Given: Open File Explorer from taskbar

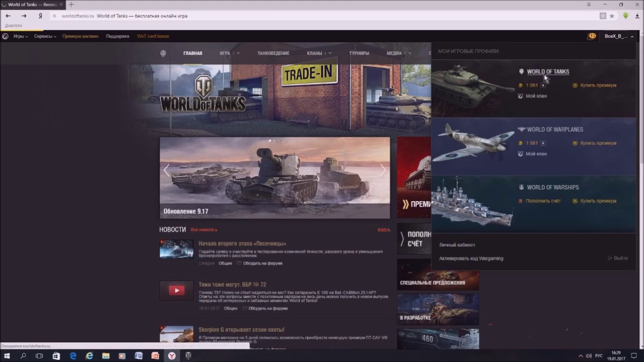Looking at the screenshot, I should (106, 355).
